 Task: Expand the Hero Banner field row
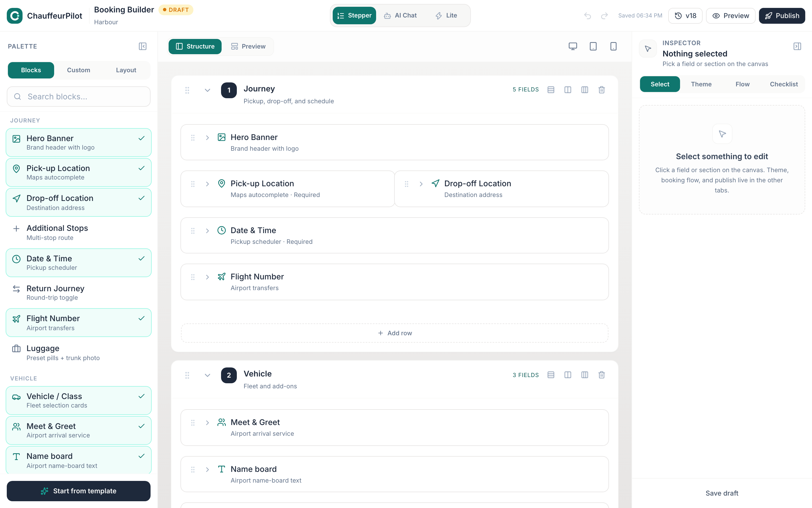tap(207, 138)
